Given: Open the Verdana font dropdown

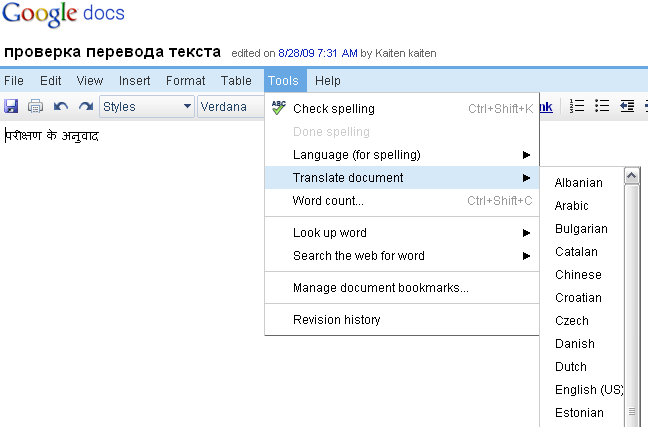Looking at the screenshot, I should pos(231,107).
